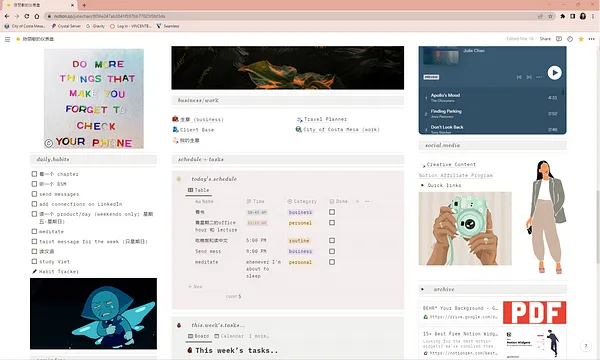
Task: Open a new browser tab
Action: pyautogui.click(x=84, y=5)
